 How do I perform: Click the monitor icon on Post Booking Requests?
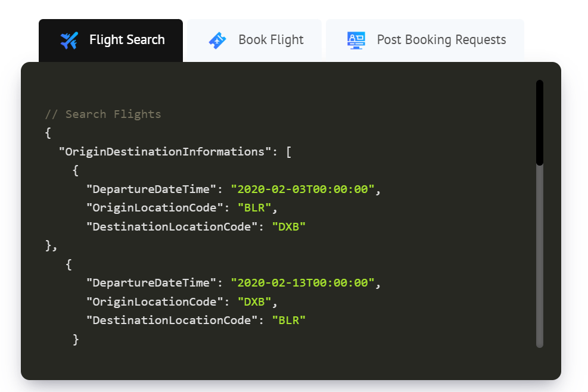356,40
